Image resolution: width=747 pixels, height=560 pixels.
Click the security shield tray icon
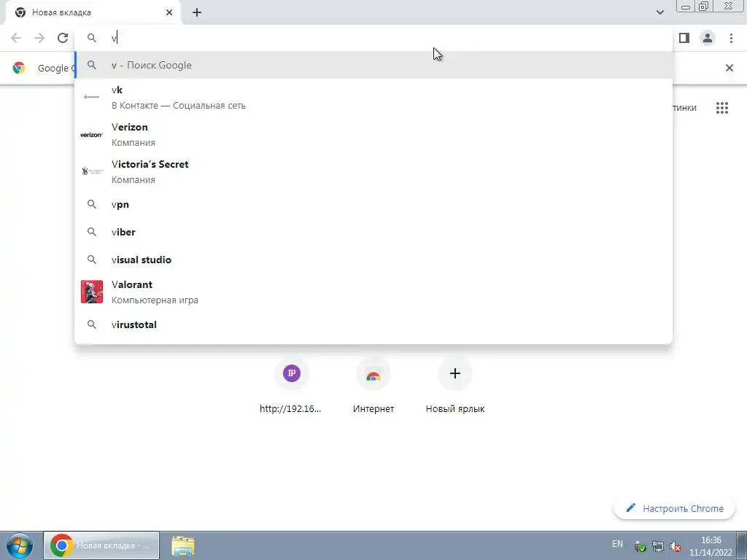tap(640, 547)
